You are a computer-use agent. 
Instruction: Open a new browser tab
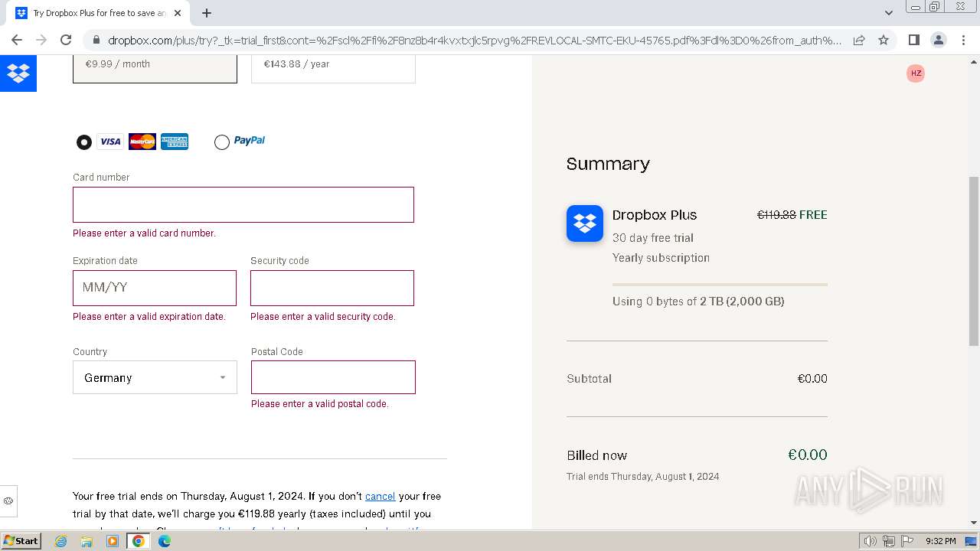tap(207, 12)
